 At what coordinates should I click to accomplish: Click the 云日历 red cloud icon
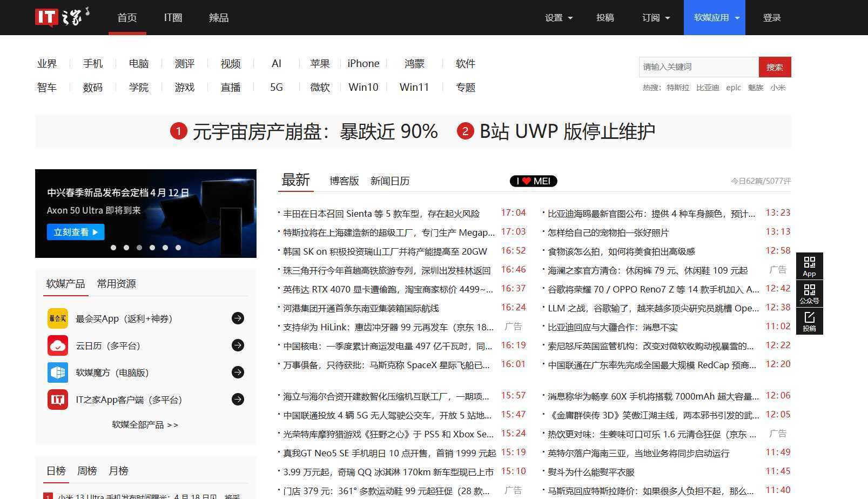(58, 345)
